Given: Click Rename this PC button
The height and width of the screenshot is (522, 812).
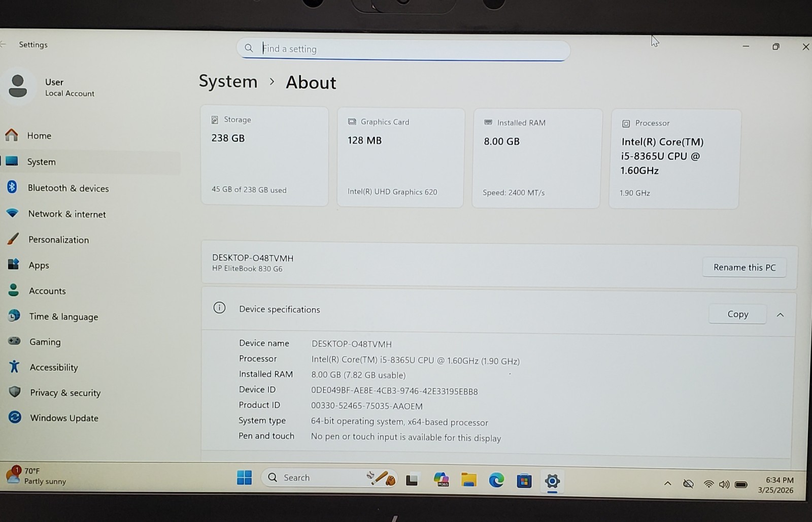Looking at the screenshot, I should (745, 267).
